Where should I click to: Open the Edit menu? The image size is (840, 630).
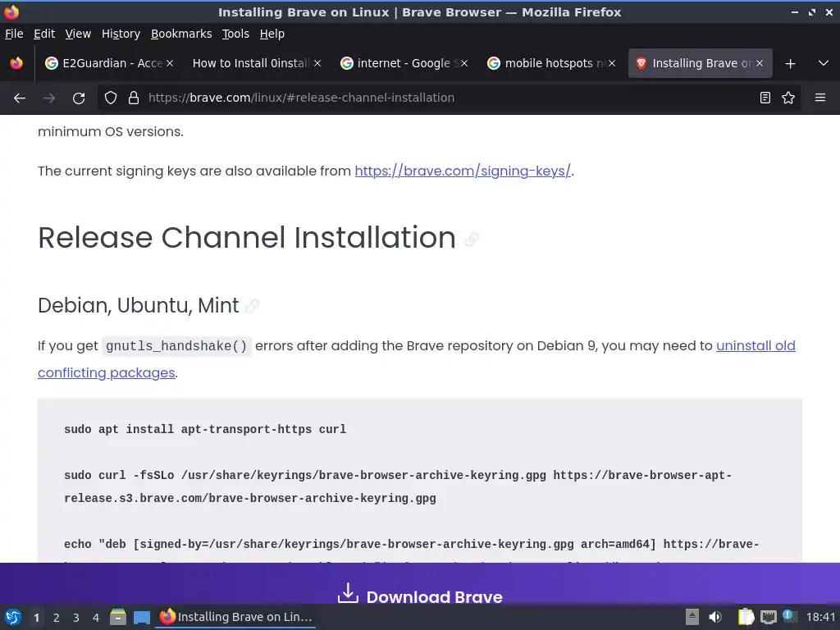coord(44,34)
